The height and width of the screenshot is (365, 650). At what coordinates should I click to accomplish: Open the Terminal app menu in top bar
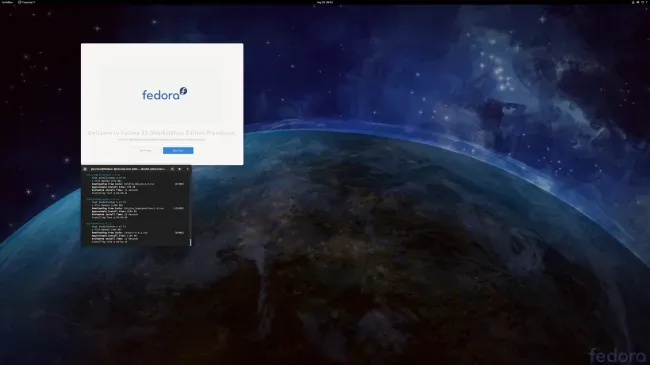(27, 2)
